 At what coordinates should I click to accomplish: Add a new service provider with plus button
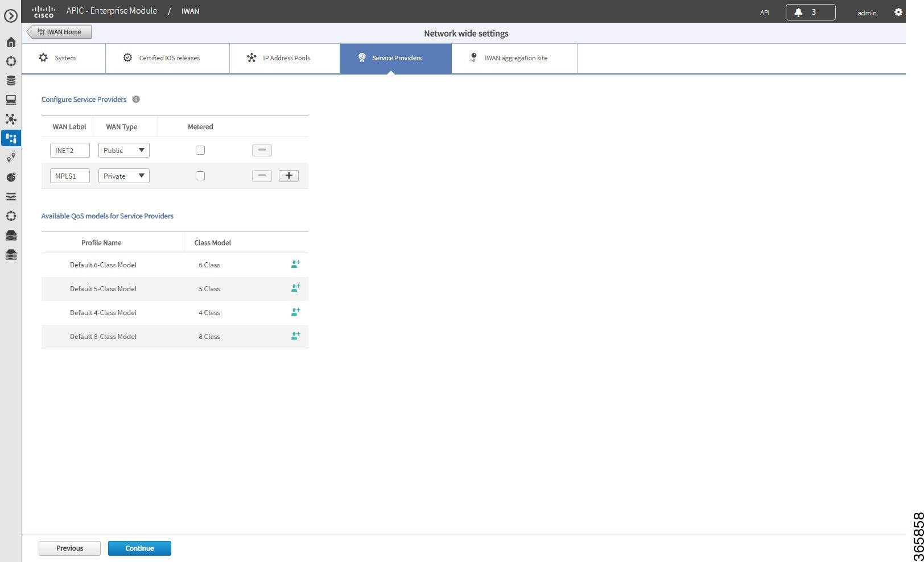point(288,176)
